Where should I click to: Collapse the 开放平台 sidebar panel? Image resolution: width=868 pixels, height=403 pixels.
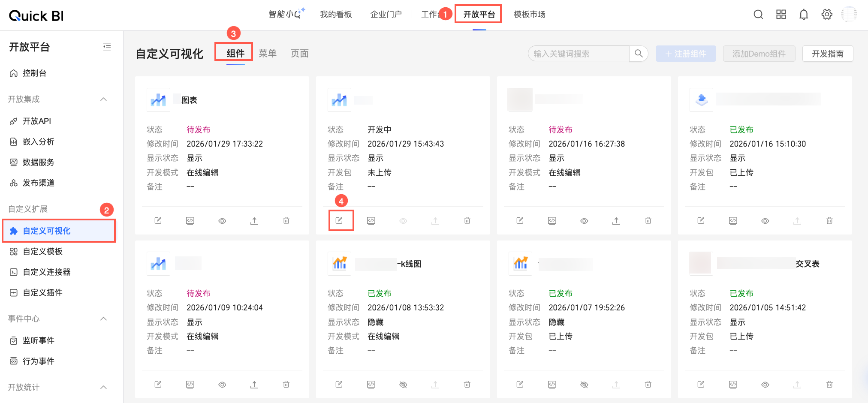[107, 47]
